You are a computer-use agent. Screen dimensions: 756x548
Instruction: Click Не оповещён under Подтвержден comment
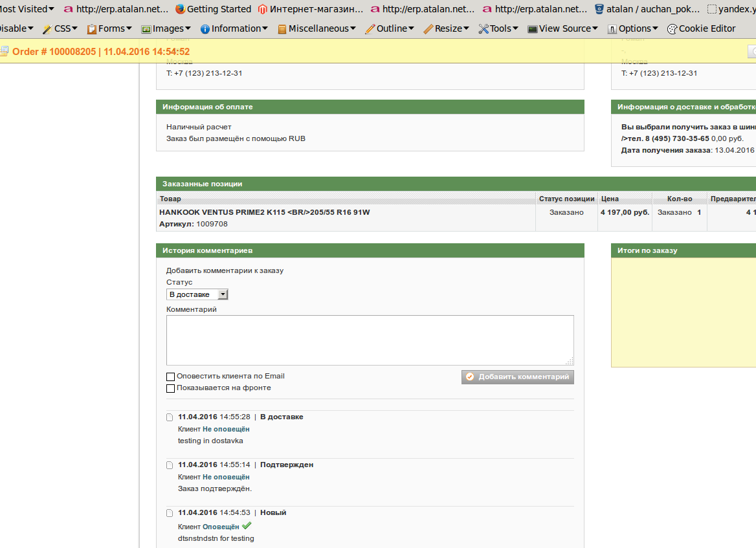pyautogui.click(x=226, y=477)
